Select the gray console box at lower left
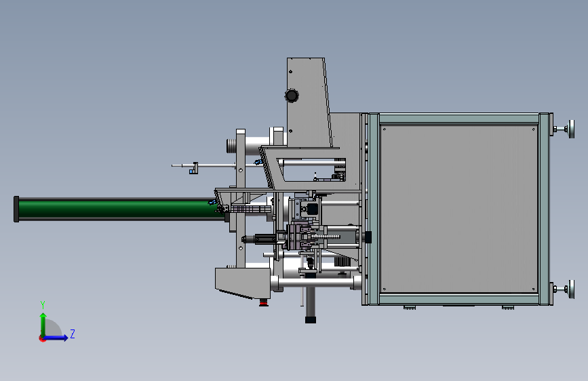The image size is (588, 381). coord(242,283)
